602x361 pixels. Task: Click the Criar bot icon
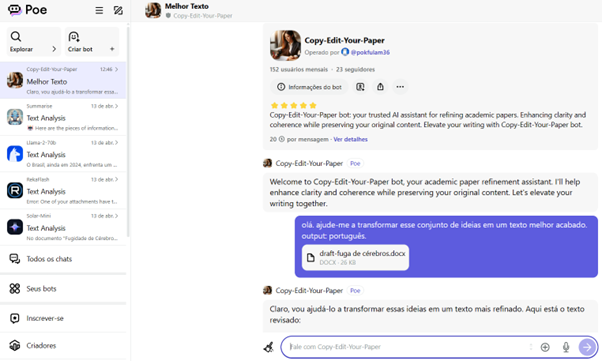[x=74, y=36]
